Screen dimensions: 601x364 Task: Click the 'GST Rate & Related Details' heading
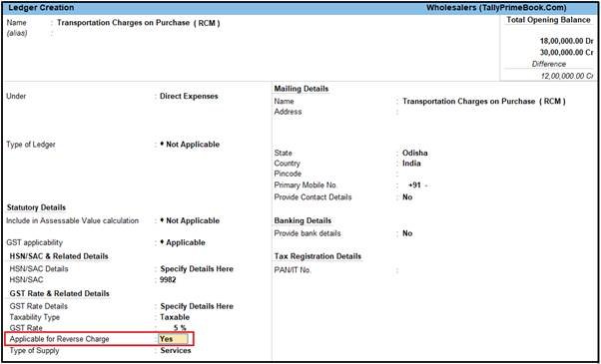(60, 293)
